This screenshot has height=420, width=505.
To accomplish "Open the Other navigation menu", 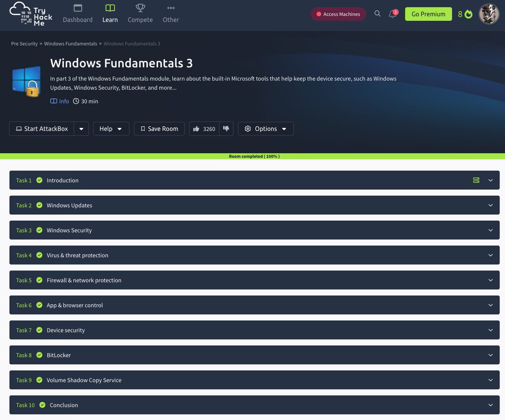I will 171,14.
